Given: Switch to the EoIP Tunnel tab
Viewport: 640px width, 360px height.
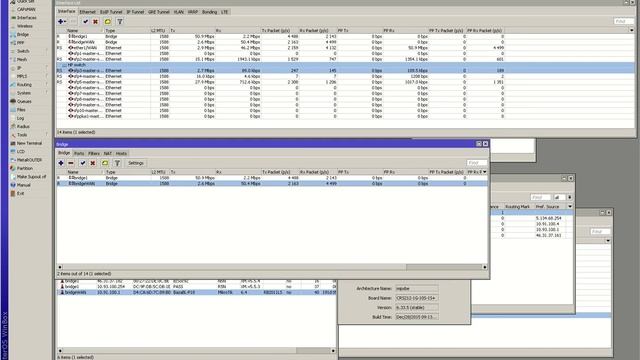Looking at the screenshot, I should pyautogui.click(x=111, y=12).
